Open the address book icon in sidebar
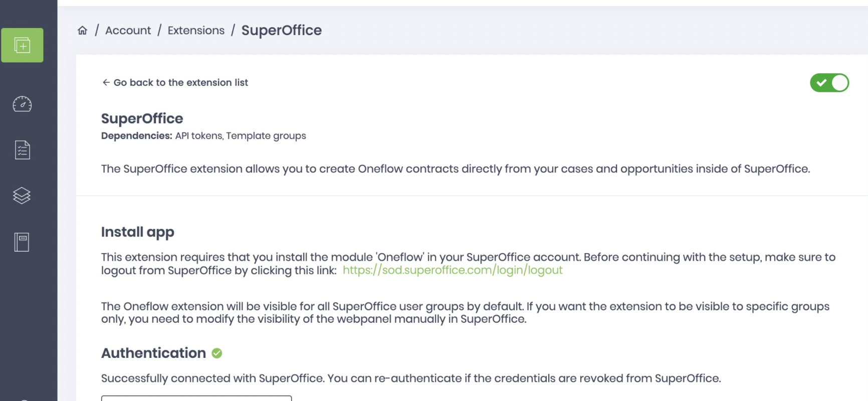The height and width of the screenshot is (401, 868). point(22,242)
